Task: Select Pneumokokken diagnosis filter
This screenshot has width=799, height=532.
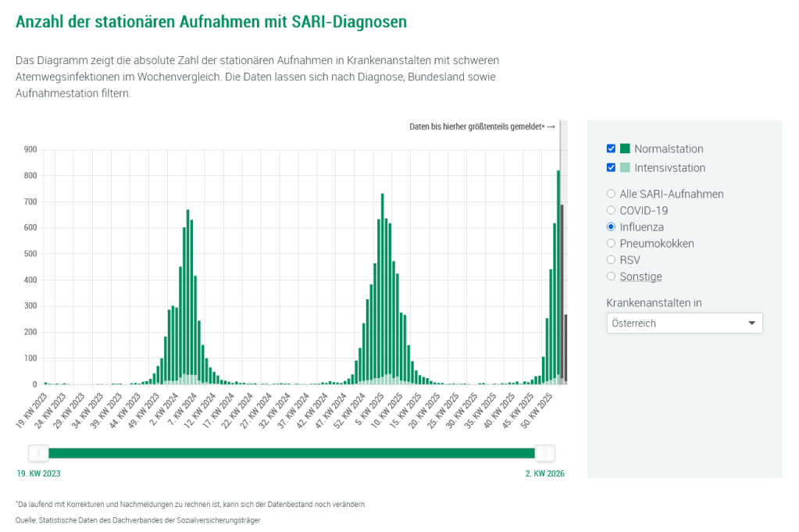Action: click(612, 244)
